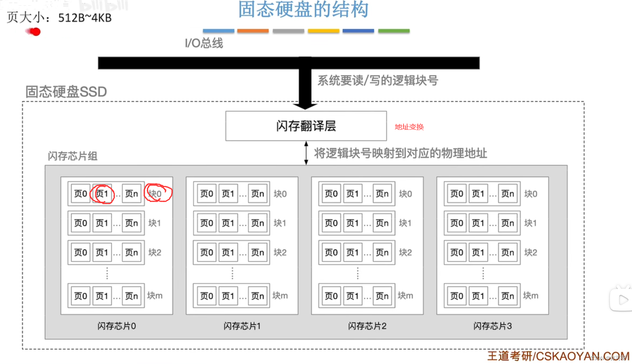
Task: Click the 块0 label of 闪存芯片3
Action: 531,194
